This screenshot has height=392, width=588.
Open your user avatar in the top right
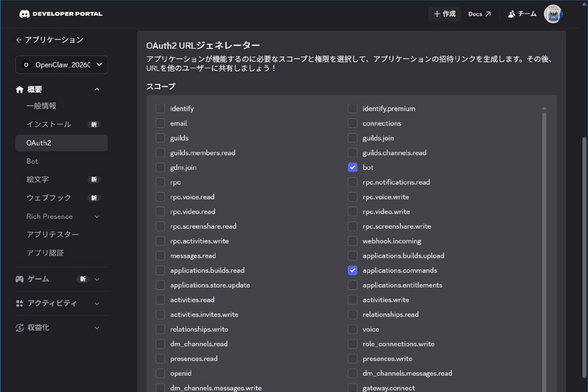[x=553, y=13]
